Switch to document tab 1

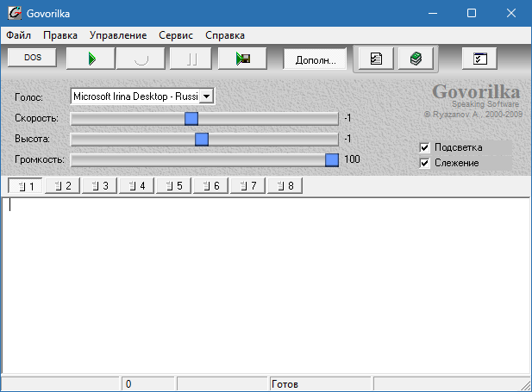tap(26, 186)
